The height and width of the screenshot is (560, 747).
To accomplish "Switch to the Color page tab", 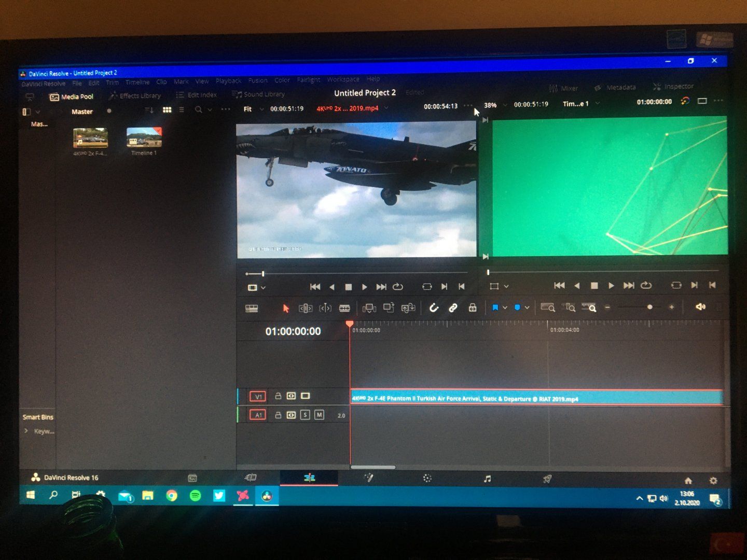I will (x=427, y=479).
